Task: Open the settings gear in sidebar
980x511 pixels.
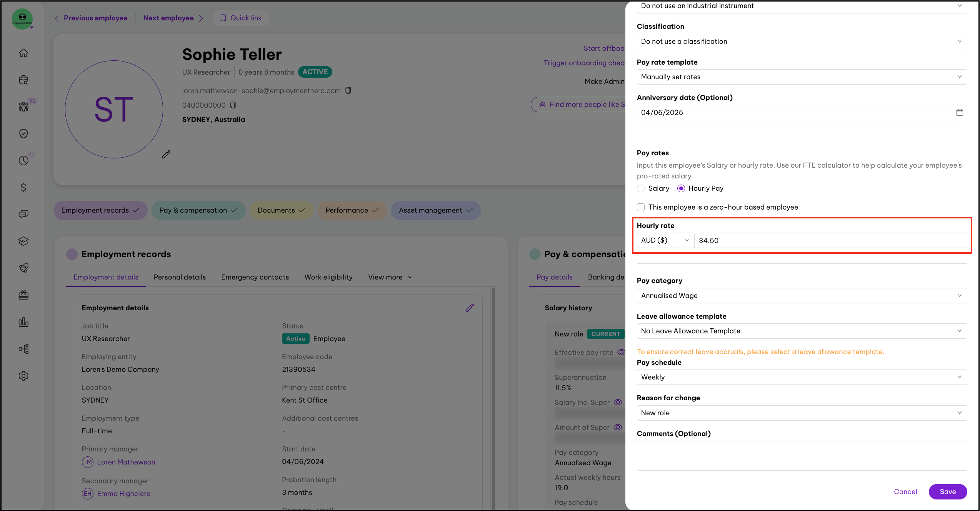Action: (23, 376)
